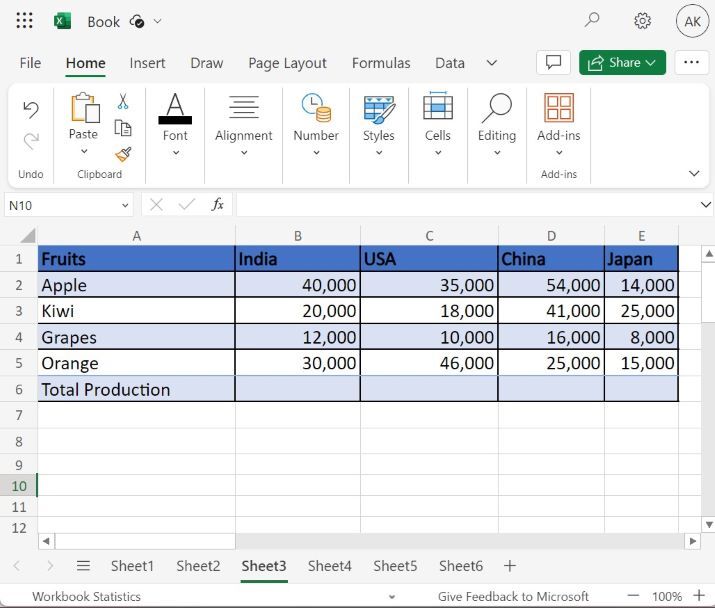Click the zoom in plus button

click(x=699, y=596)
